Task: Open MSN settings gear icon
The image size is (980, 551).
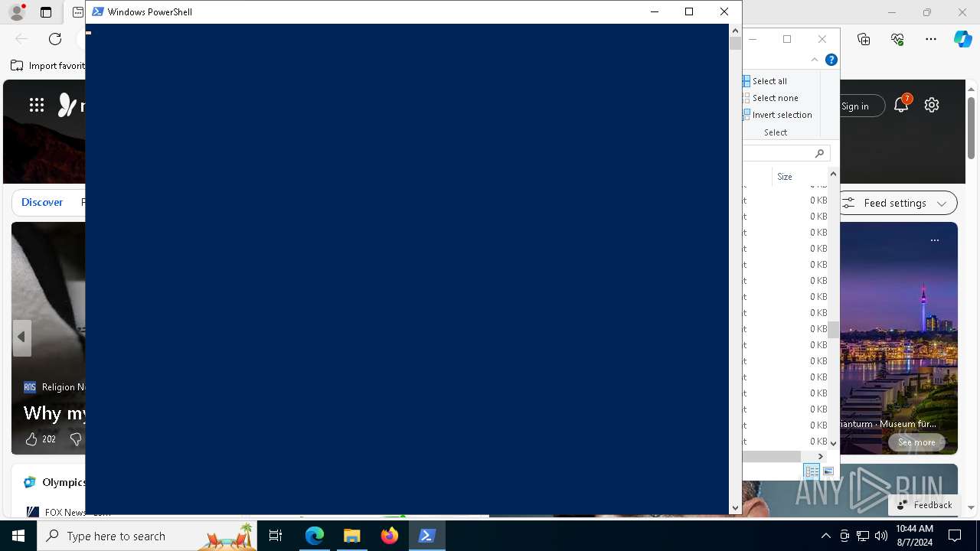Action: (x=932, y=106)
